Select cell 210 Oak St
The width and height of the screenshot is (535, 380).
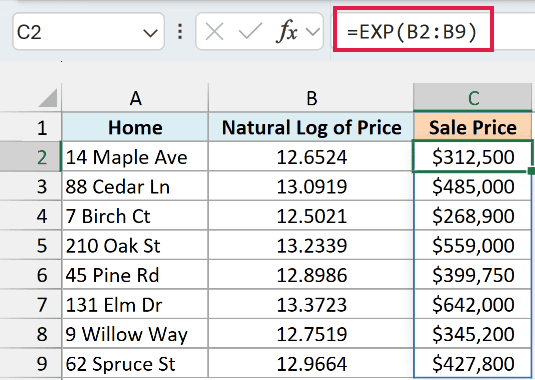135,246
